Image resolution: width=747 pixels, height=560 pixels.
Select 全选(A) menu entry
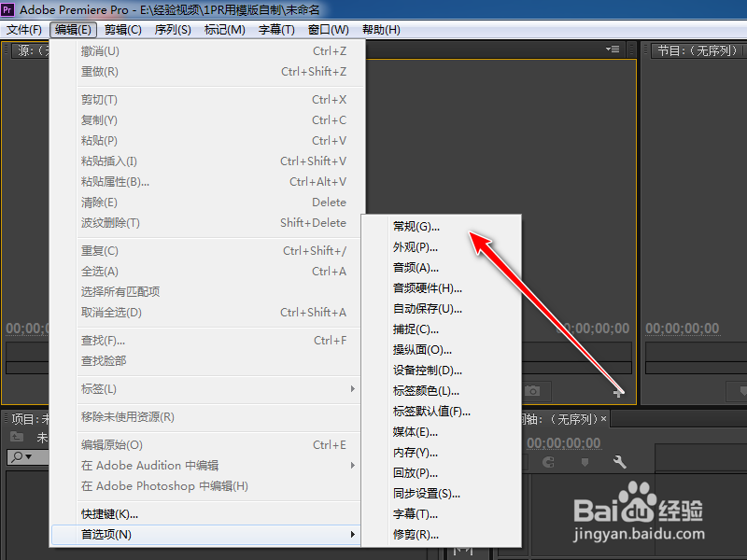click(205, 272)
